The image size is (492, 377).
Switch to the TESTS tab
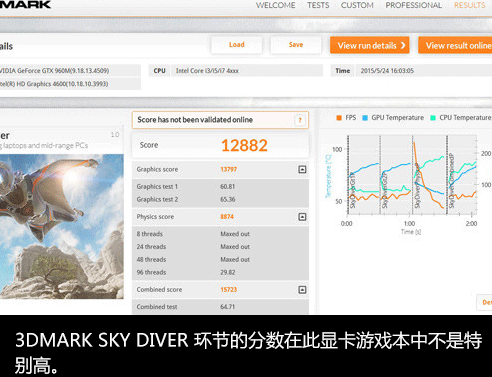point(318,5)
